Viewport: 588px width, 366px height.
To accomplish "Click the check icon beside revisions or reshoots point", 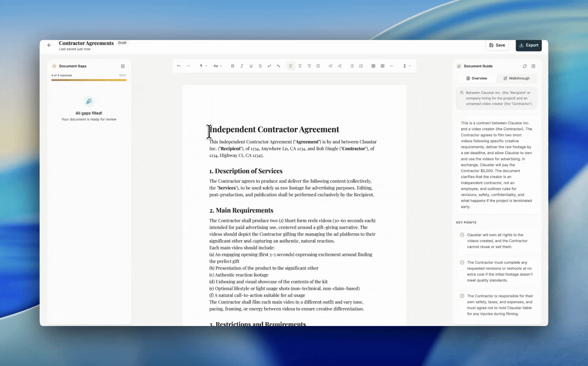I will click(x=462, y=262).
